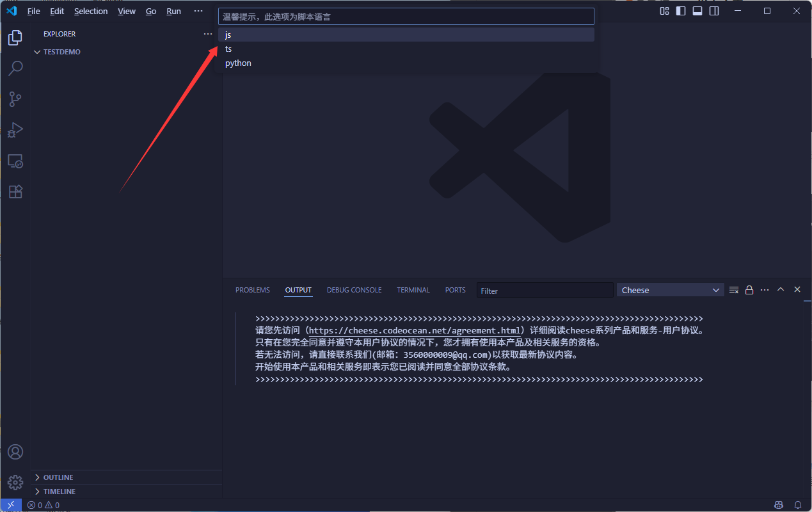
Task: Open Customize Layout icon in title bar
Action: coord(664,11)
